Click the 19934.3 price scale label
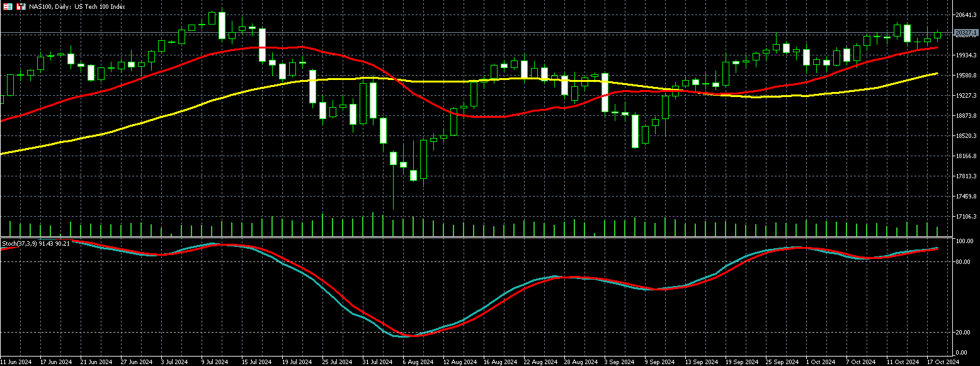This screenshot has width=980, height=366. (966, 55)
